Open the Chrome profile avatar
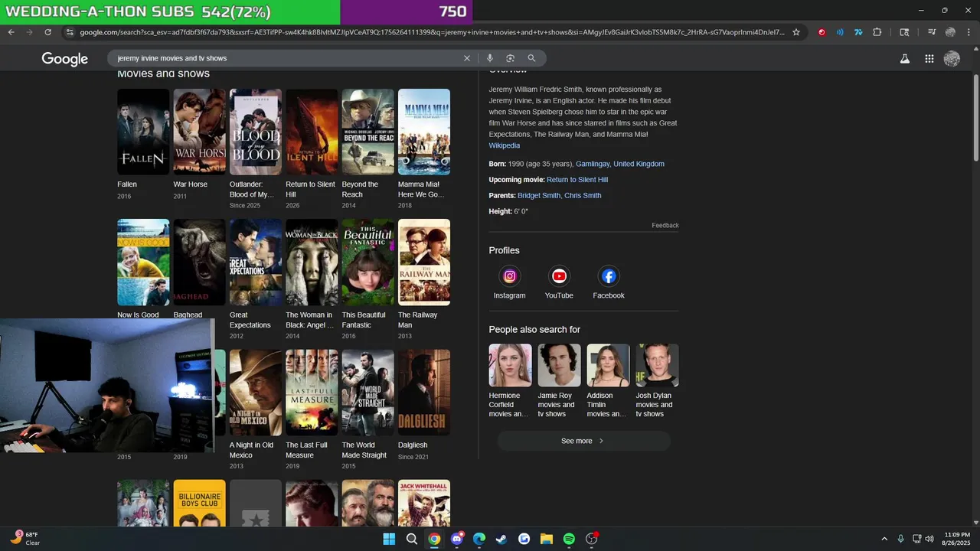Image resolution: width=980 pixels, height=551 pixels. (950, 32)
